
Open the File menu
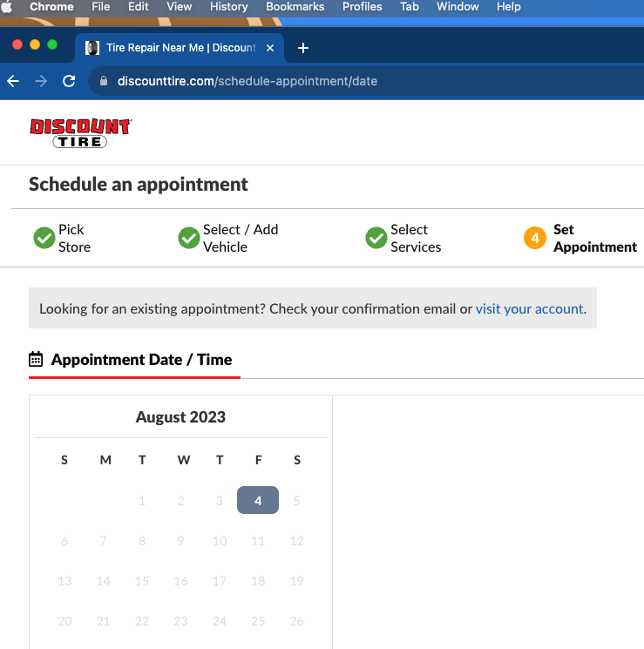(x=100, y=7)
